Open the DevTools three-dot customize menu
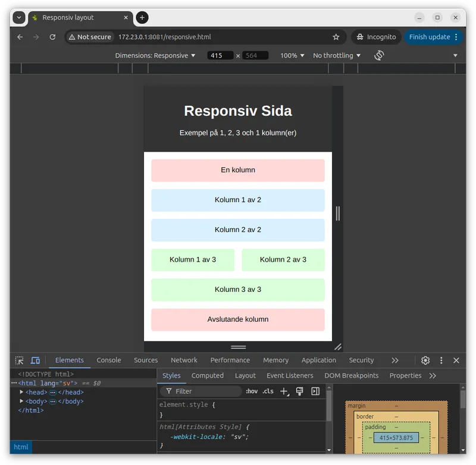 441,360
